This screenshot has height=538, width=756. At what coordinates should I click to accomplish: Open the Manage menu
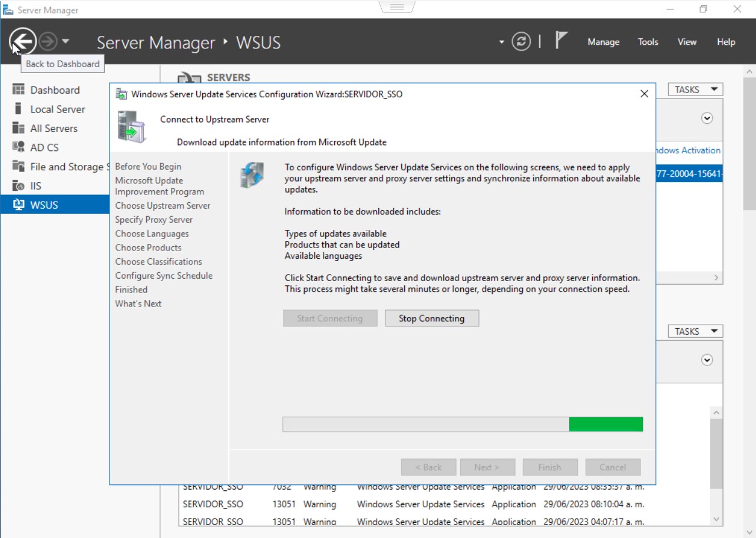[603, 42]
